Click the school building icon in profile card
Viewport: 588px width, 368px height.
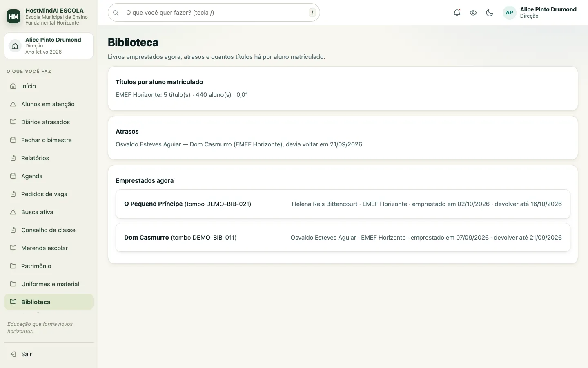15,46
